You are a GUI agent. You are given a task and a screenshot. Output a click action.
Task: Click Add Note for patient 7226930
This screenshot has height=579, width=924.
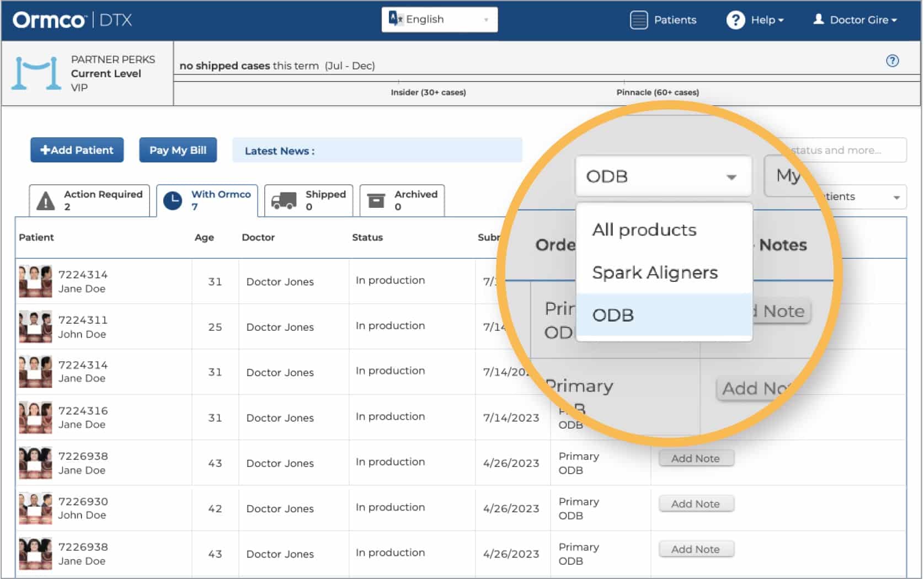[695, 503]
